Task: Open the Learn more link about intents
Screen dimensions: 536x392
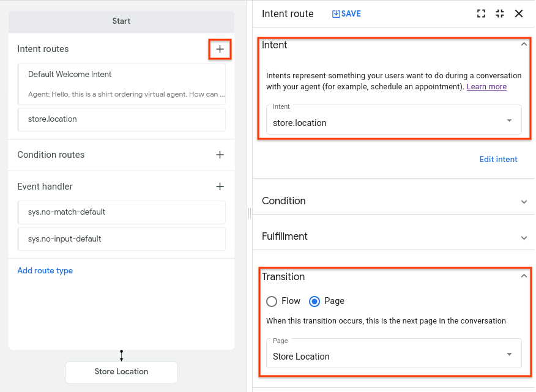Action: [486, 86]
